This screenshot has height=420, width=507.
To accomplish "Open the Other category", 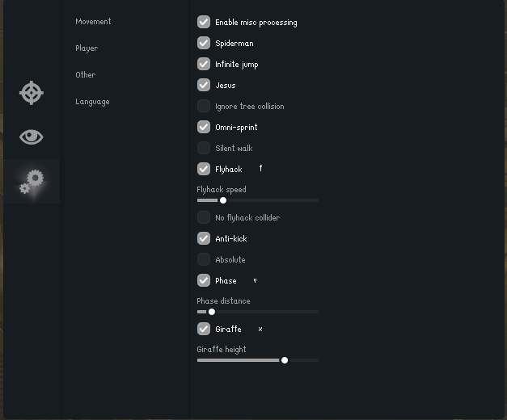I will tap(85, 75).
